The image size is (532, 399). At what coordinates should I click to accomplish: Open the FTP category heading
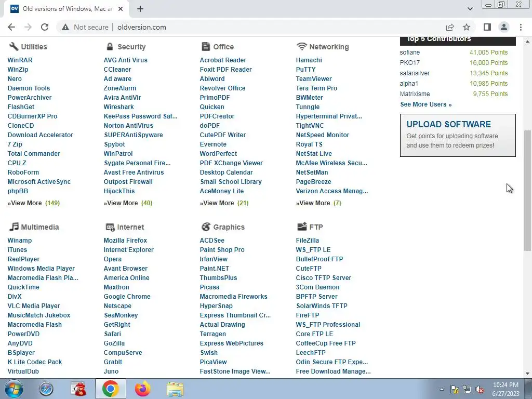point(316,227)
